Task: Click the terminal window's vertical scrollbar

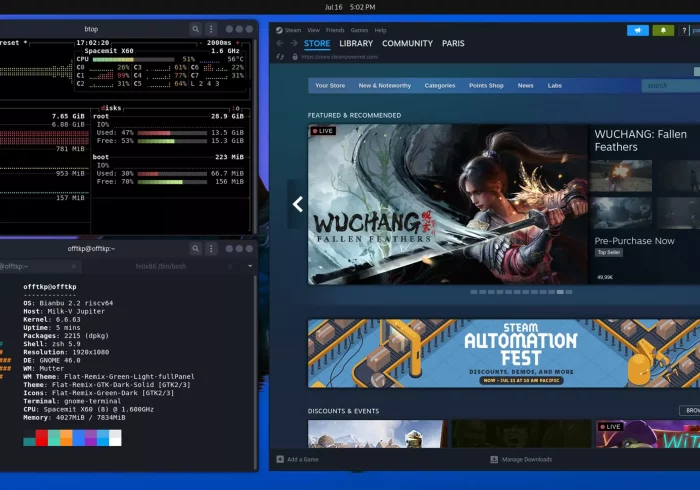Action: (256, 373)
